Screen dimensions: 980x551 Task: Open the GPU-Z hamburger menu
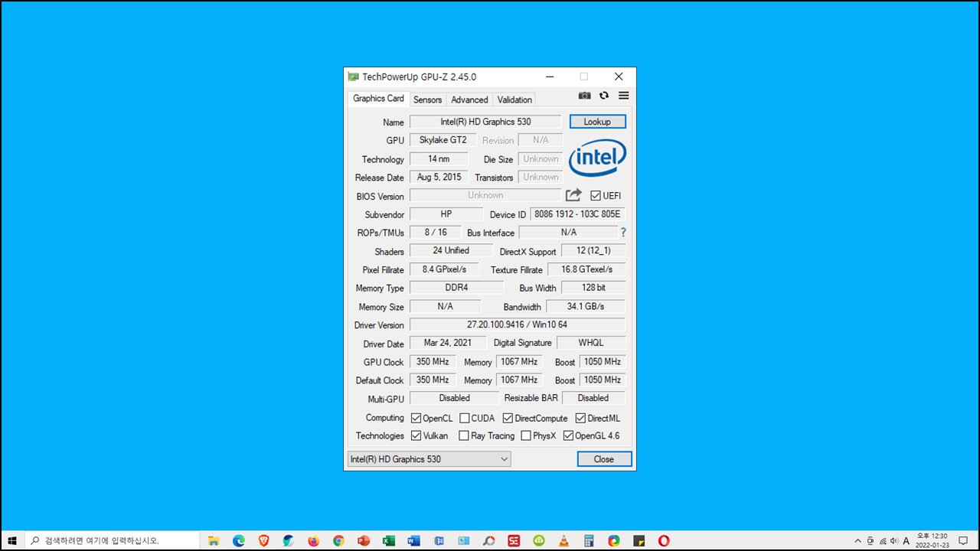[x=623, y=96]
